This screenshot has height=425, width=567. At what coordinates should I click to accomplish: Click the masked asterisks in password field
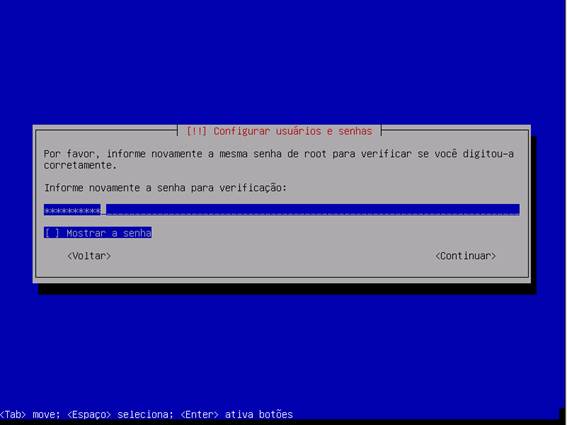pos(72,210)
